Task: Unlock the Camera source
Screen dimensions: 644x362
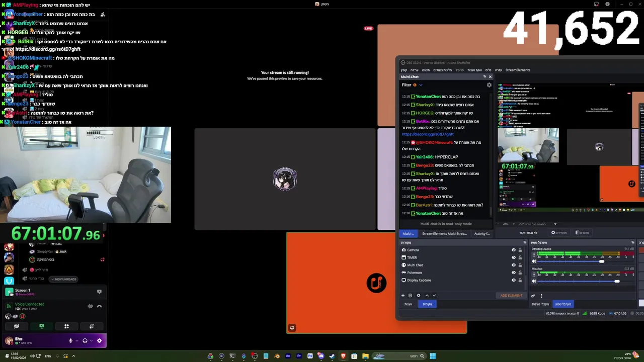Action: click(x=520, y=250)
